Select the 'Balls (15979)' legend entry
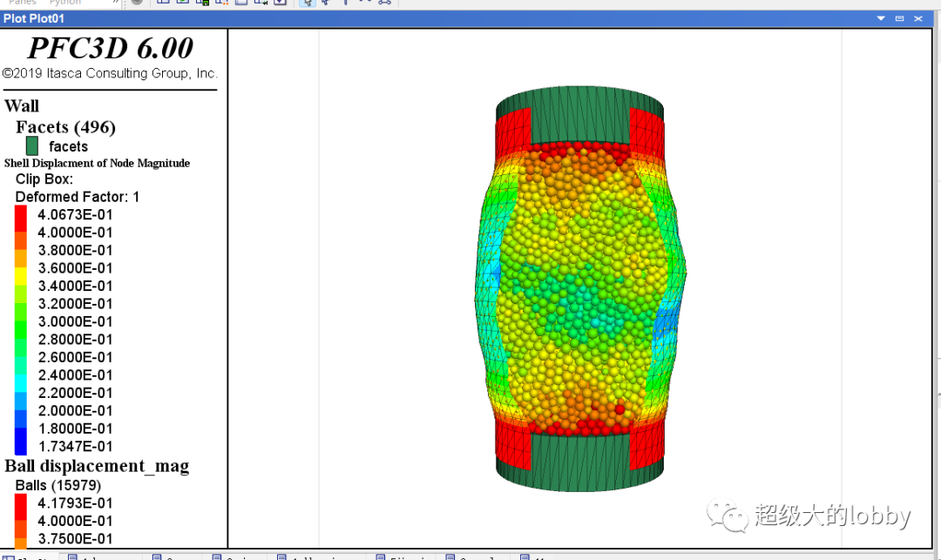This screenshot has width=941, height=560. tap(58, 485)
